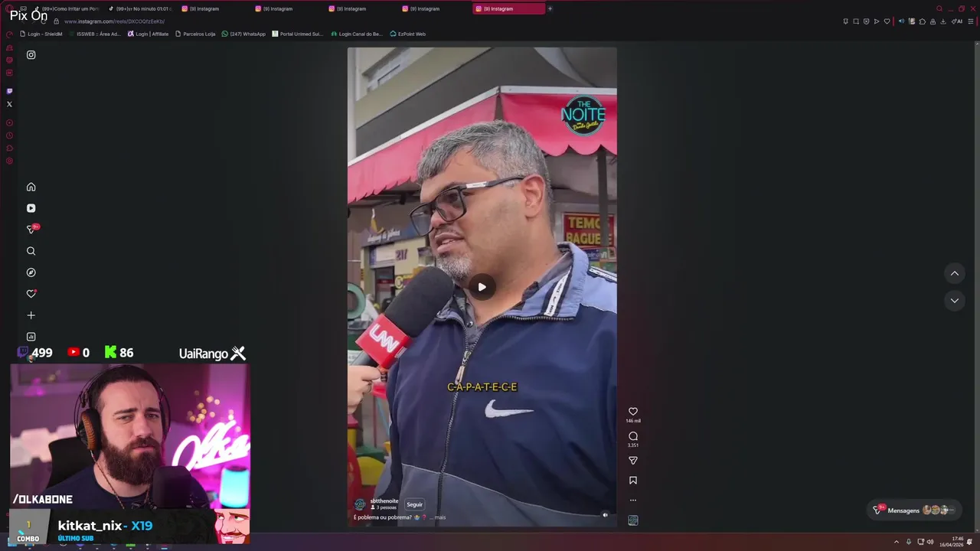980x551 pixels.
Task: Open the browser profile account icon
Action: click(x=933, y=21)
